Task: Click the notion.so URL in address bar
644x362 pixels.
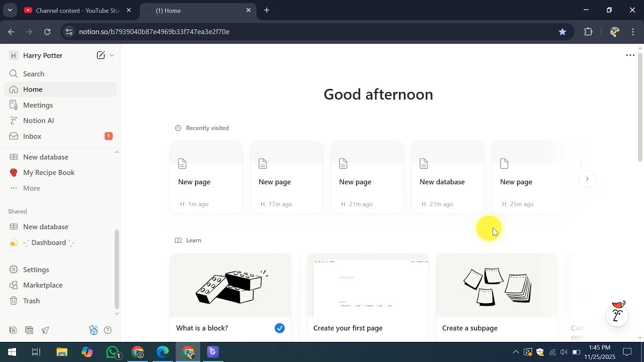Action: coord(154,32)
